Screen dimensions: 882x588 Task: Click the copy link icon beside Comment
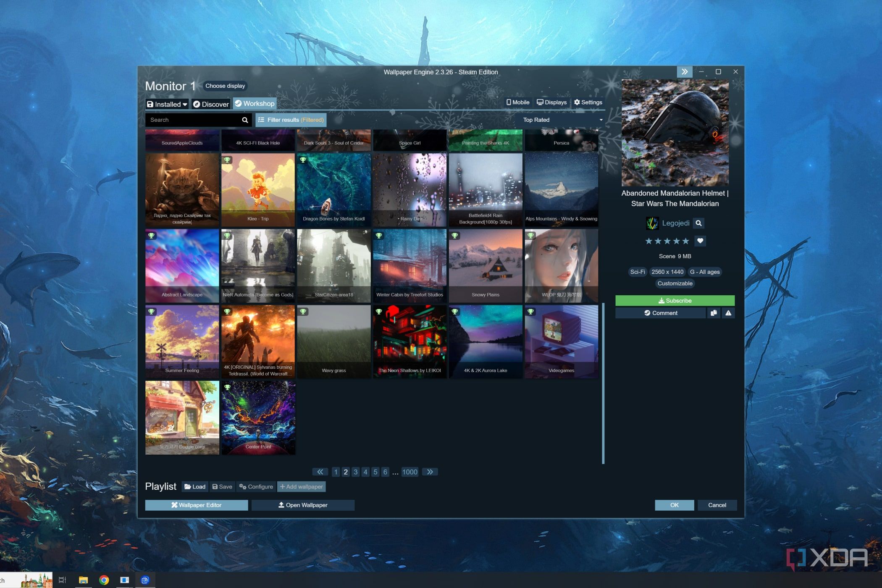pyautogui.click(x=714, y=313)
